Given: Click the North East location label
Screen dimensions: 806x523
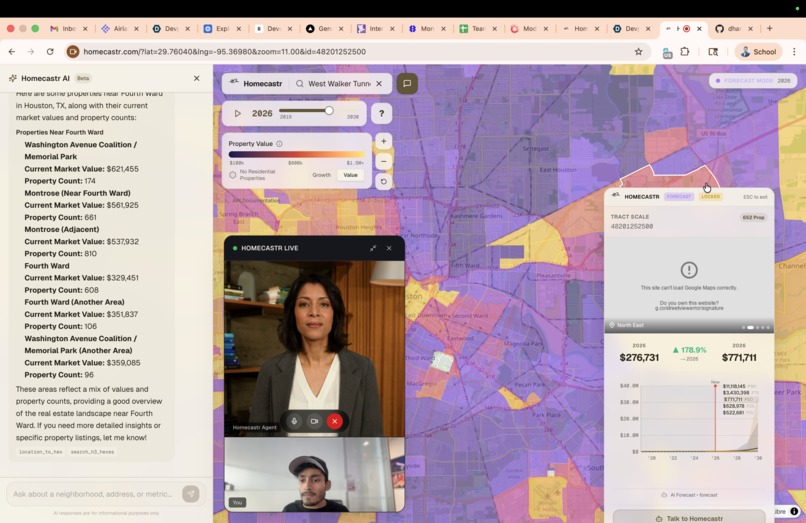Looking at the screenshot, I should [x=626, y=325].
